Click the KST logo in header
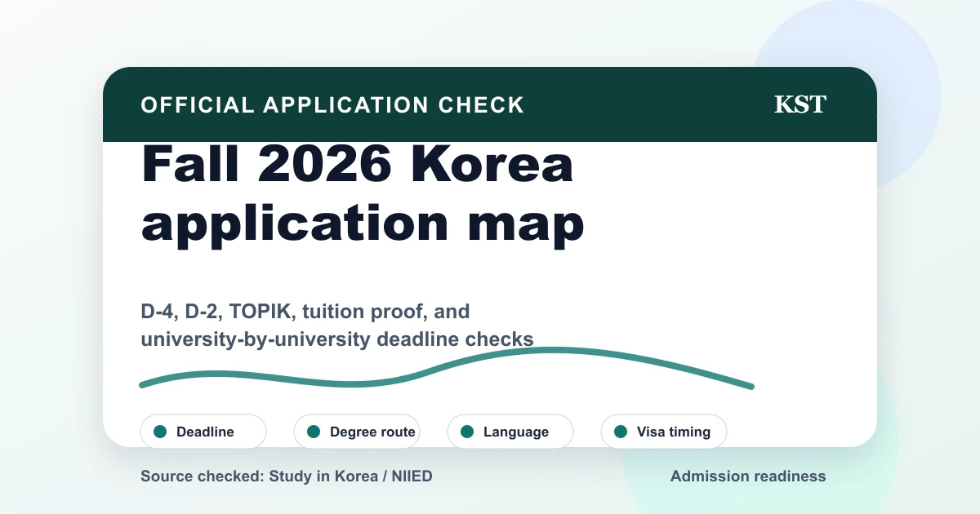Viewport: 980px width, 514px height. coord(800,104)
